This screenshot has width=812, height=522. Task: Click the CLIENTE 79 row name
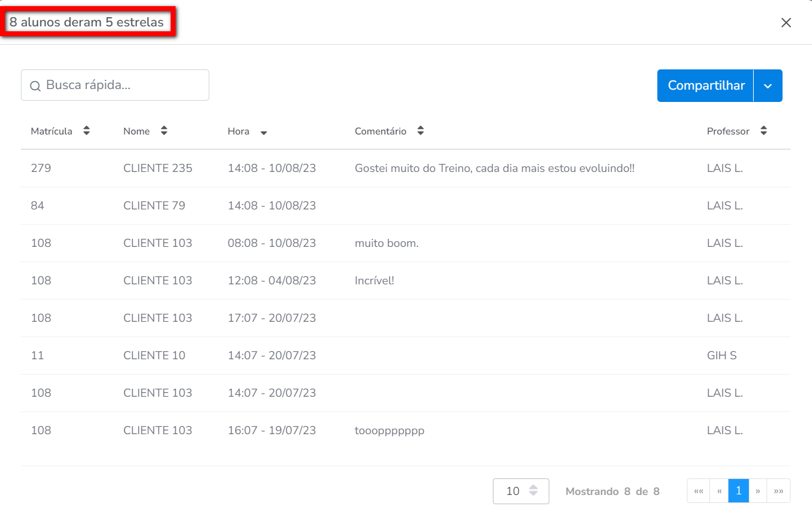(154, 206)
